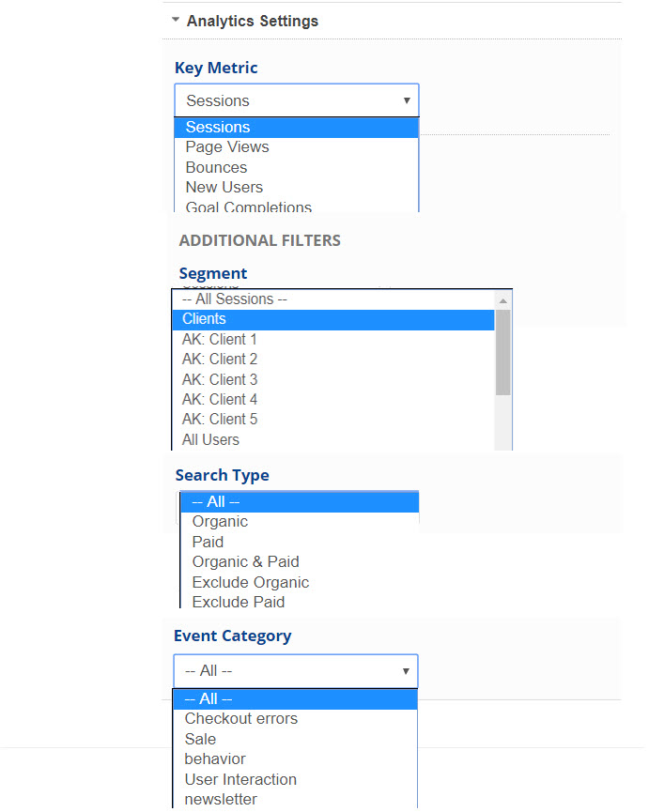Select New Users metric option
The height and width of the screenshot is (812, 649).
tap(224, 187)
